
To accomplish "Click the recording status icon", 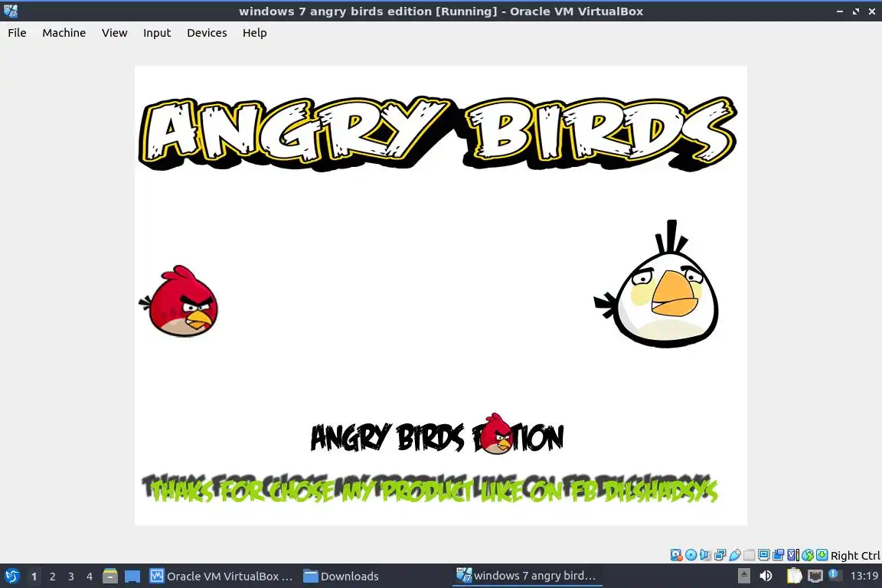I will pyautogui.click(x=779, y=555).
